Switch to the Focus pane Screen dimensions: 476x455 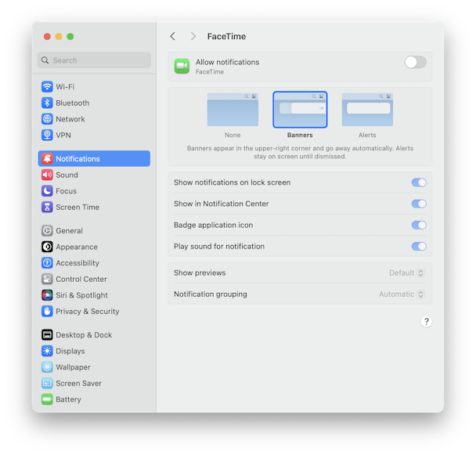[x=94, y=191]
